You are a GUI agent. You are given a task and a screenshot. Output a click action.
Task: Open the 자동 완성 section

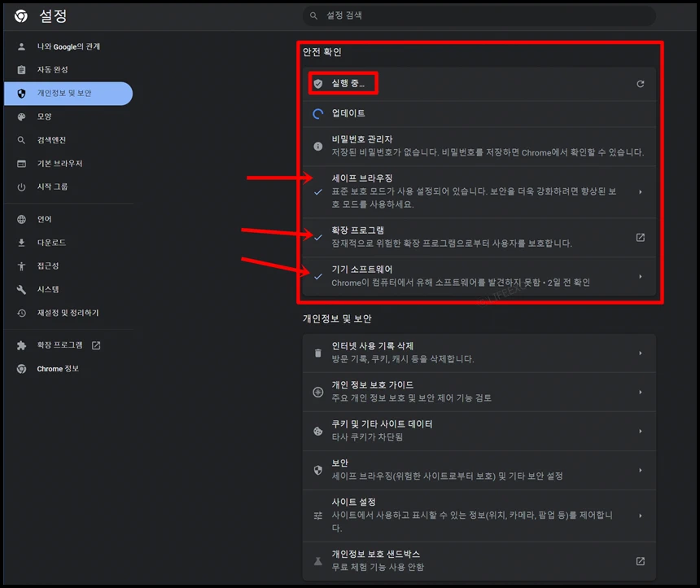68,70
